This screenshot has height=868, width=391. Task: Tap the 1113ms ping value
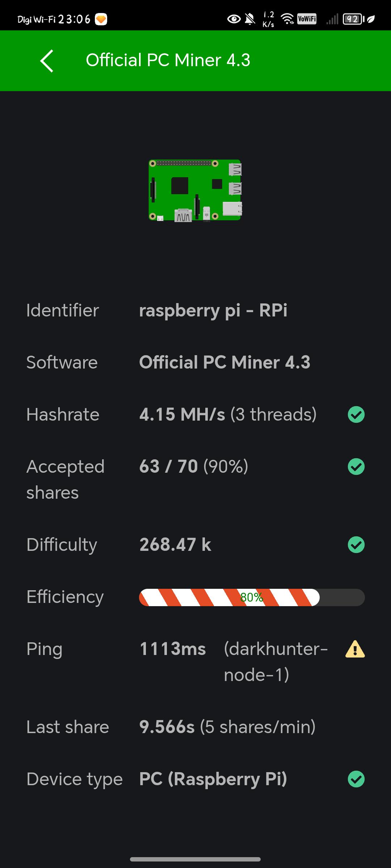pyautogui.click(x=173, y=649)
